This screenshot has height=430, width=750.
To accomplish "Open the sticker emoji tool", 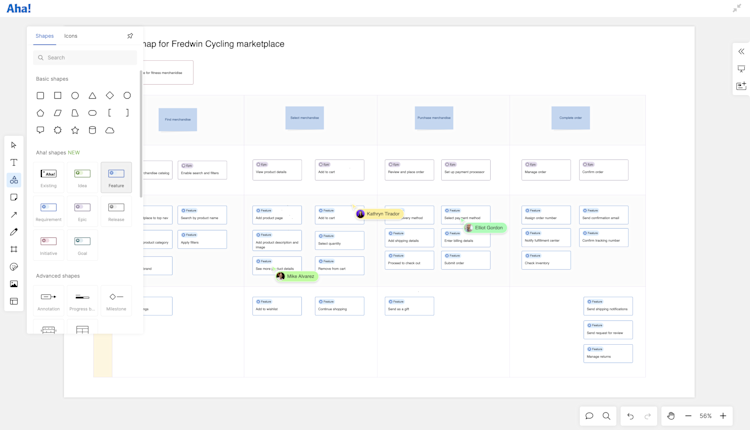I will tap(14, 267).
